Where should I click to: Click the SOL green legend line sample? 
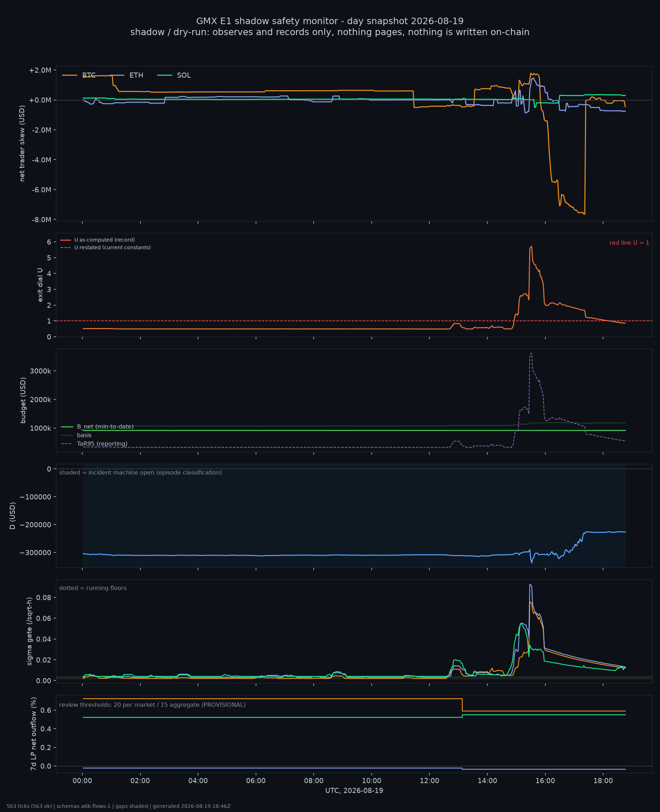tap(164, 75)
